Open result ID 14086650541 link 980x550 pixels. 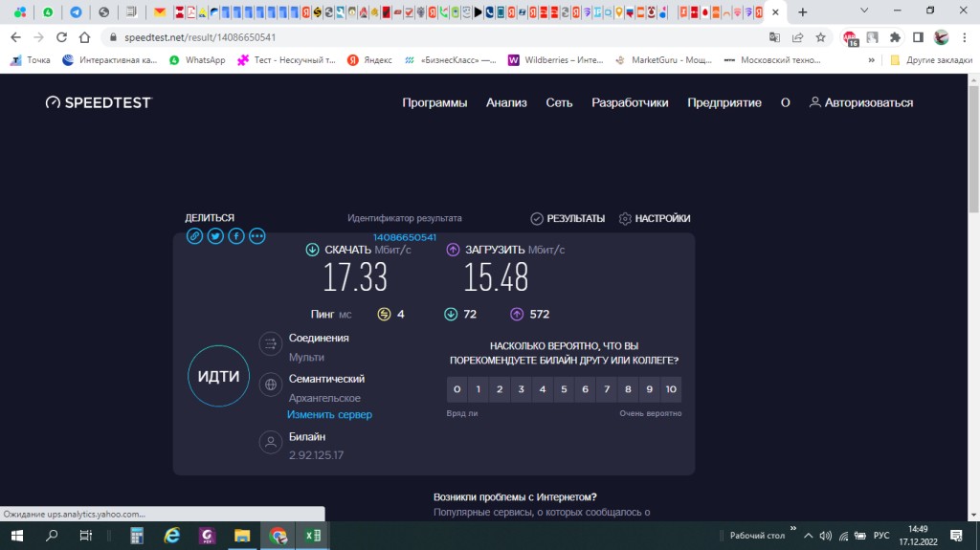point(405,237)
